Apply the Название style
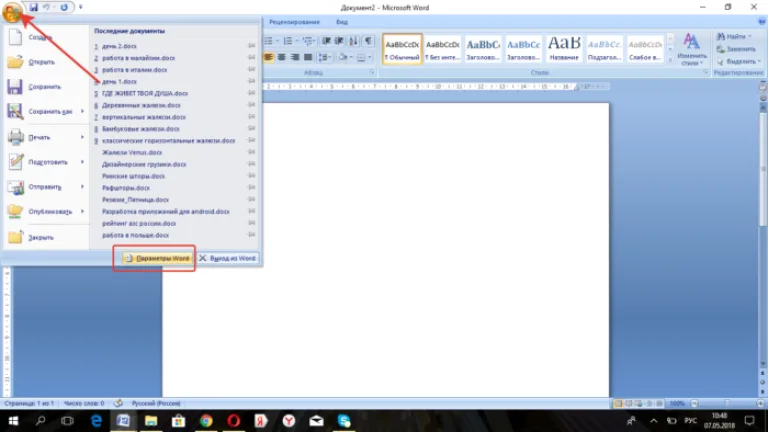Screen dimensions: 768x432 (564, 48)
